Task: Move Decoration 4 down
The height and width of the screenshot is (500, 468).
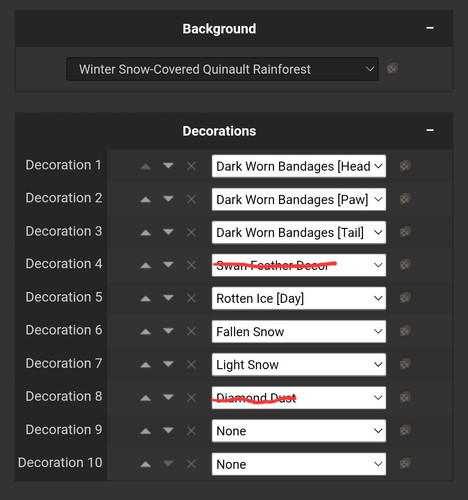Action: (168, 265)
